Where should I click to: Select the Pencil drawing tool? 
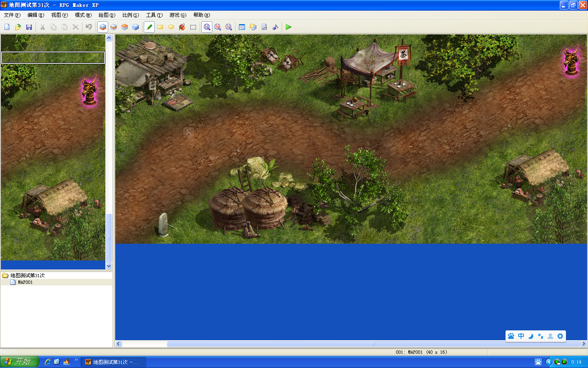149,27
